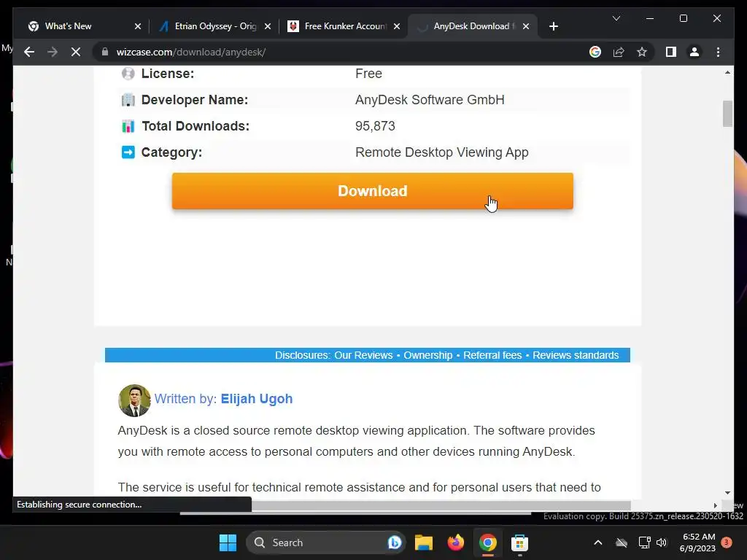Image resolution: width=747 pixels, height=560 pixels.
Task: Open the tab search chevron
Action: [616, 18]
